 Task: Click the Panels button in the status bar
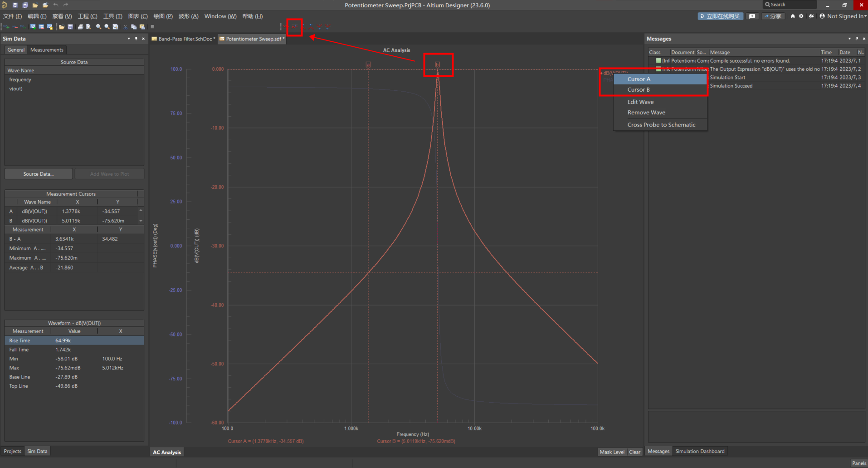coord(858,463)
